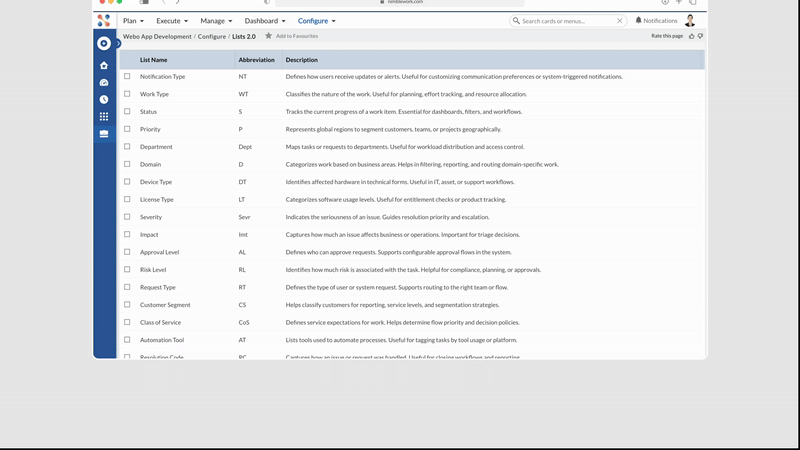Check the Risk Level row checkbox

pos(127,269)
